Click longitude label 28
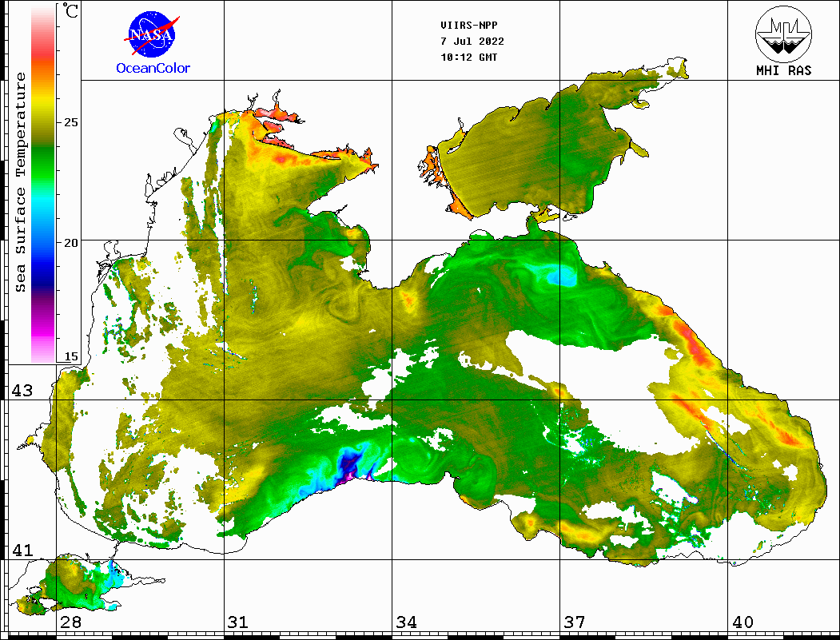The width and height of the screenshot is (840, 640). [x=70, y=622]
